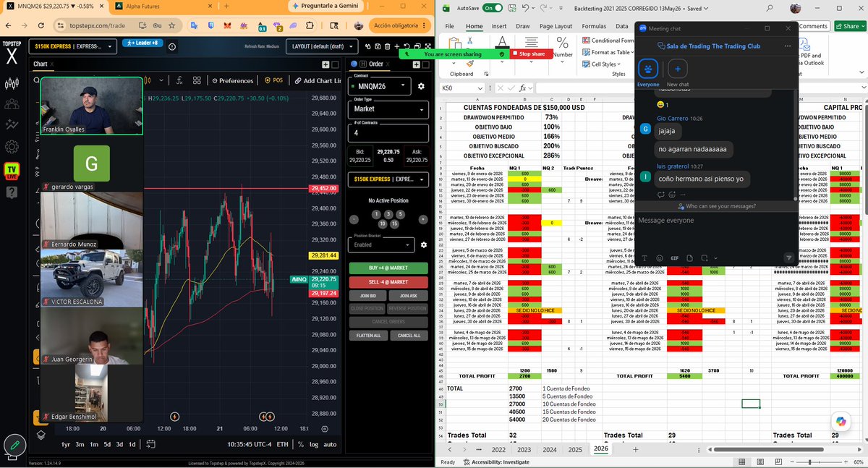The height and width of the screenshot is (468, 868).
Task: Click the red 29,452.00 price line label
Action: point(323,189)
